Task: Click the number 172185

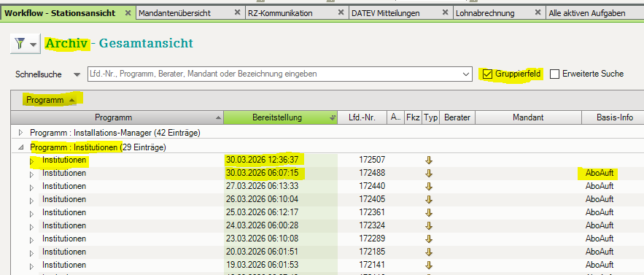Action: pos(372,252)
